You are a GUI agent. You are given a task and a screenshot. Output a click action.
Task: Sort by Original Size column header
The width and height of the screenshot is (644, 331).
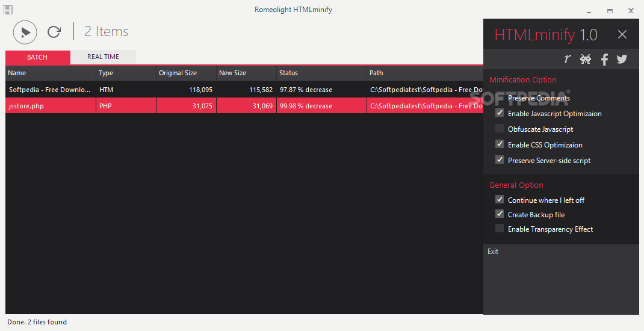pos(186,73)
